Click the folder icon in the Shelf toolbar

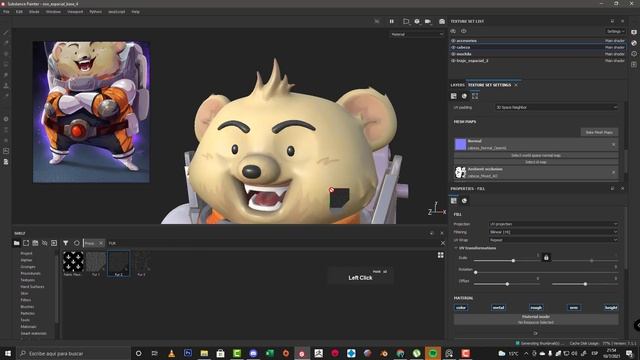coord(16,243)
